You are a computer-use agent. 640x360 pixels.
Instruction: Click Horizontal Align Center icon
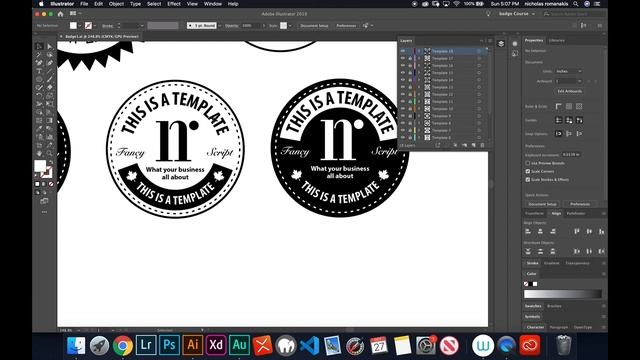(540, 231)
